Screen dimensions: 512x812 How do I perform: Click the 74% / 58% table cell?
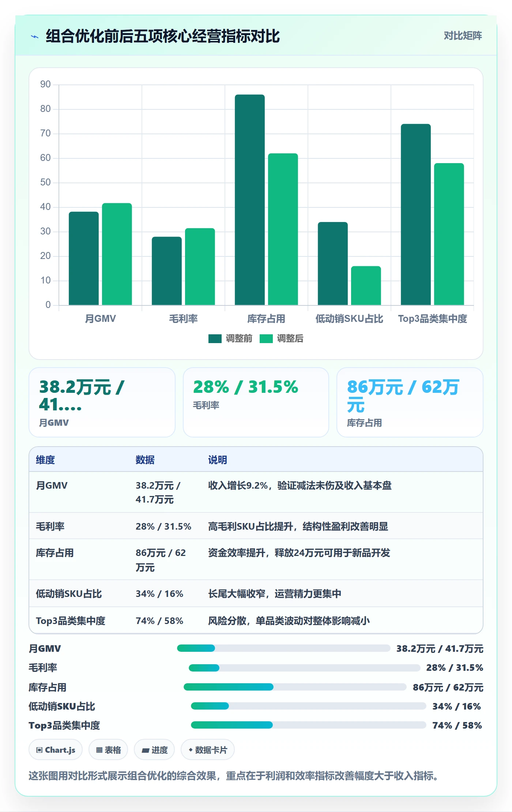(159, 621)
